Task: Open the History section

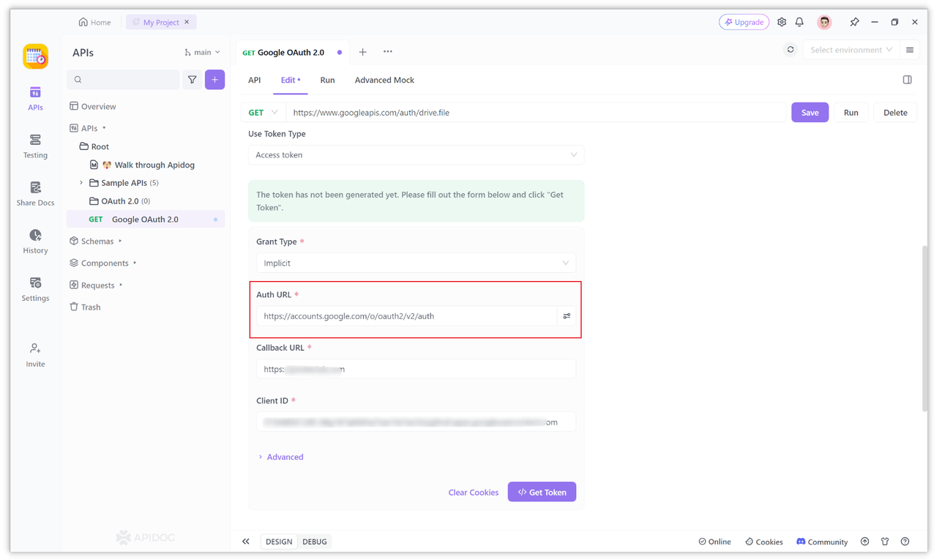Action: [x=35, y=242]
